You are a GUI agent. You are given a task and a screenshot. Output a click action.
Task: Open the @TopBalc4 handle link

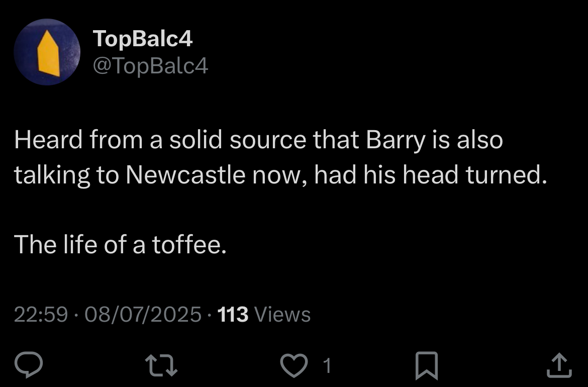click(151, 66)
